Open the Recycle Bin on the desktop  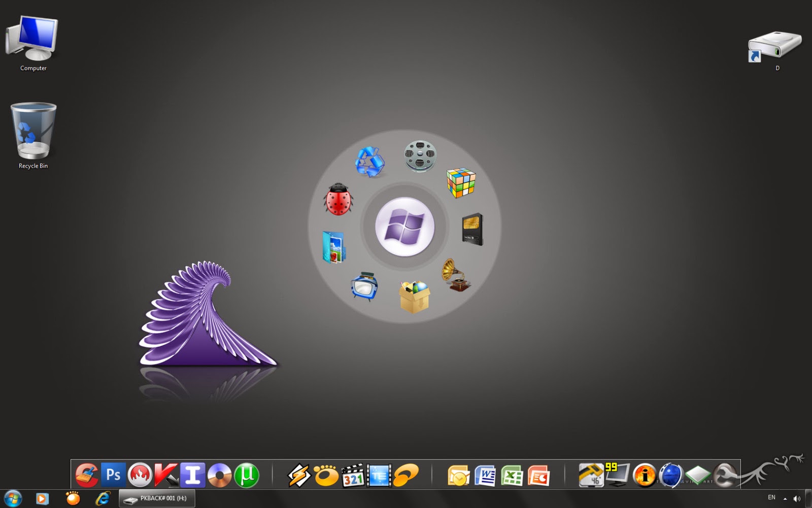(33, 136)
